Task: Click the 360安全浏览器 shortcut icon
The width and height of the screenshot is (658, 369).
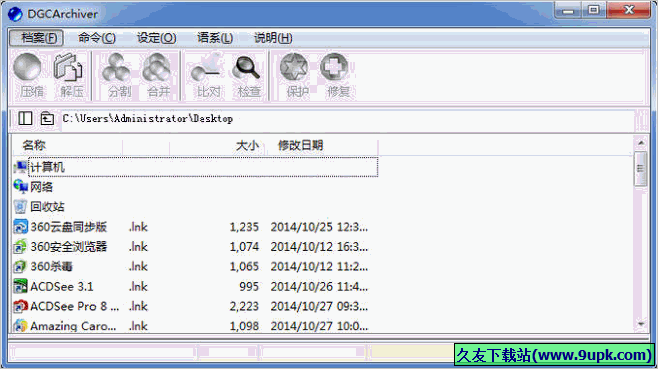Action: tap(20, 246)
